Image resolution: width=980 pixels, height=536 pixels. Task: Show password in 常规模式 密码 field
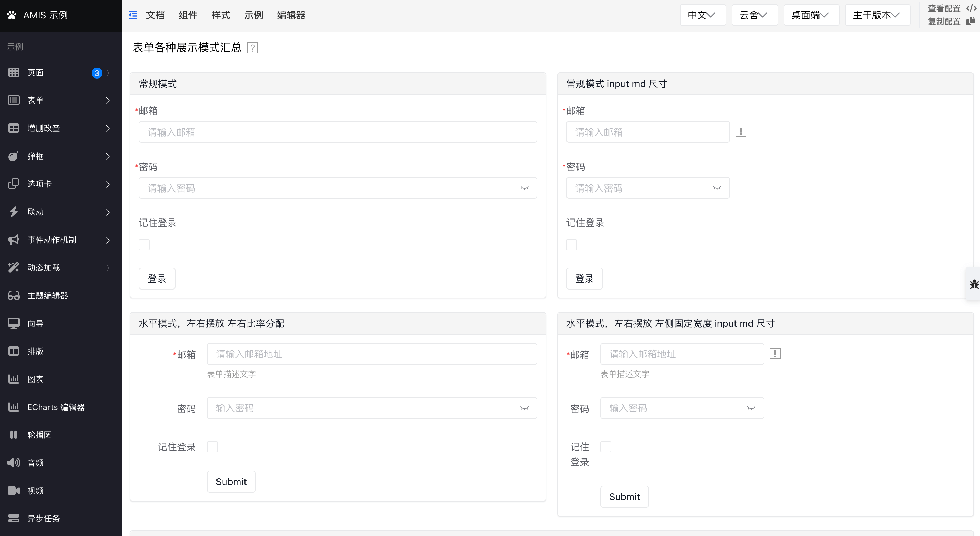[524, 188]
